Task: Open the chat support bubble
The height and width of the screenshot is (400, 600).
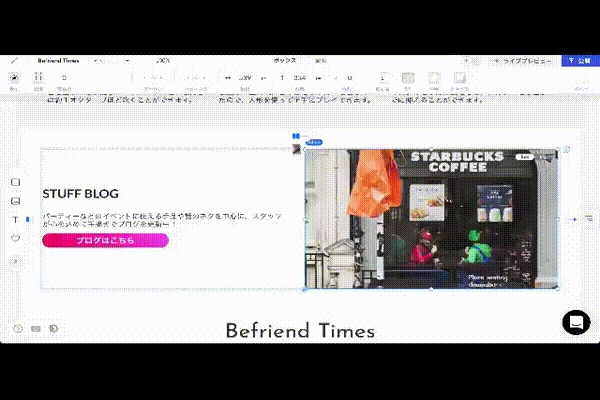Action: click(576, 322)
